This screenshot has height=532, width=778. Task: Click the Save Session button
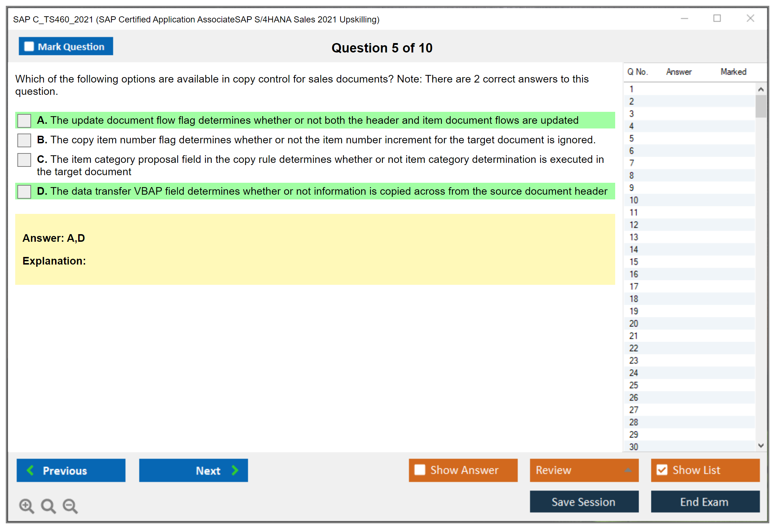tap(584, 502)
